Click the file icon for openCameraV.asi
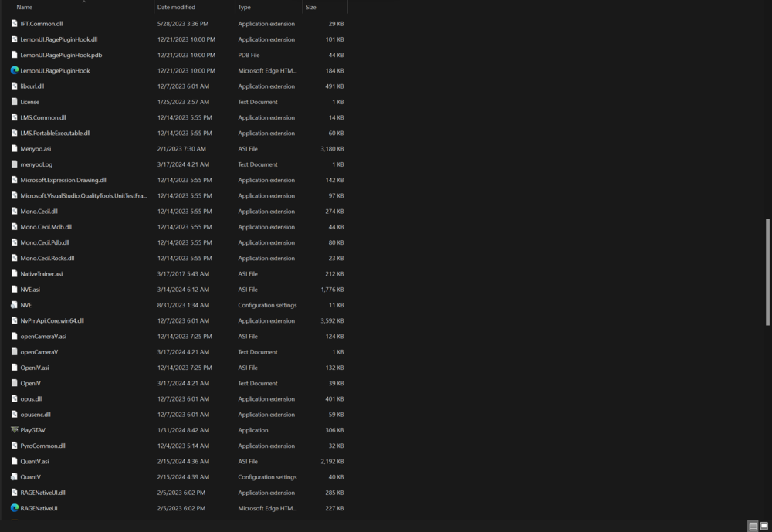The height and width of the screenshot is (532, 772). (x=14, y=337)
